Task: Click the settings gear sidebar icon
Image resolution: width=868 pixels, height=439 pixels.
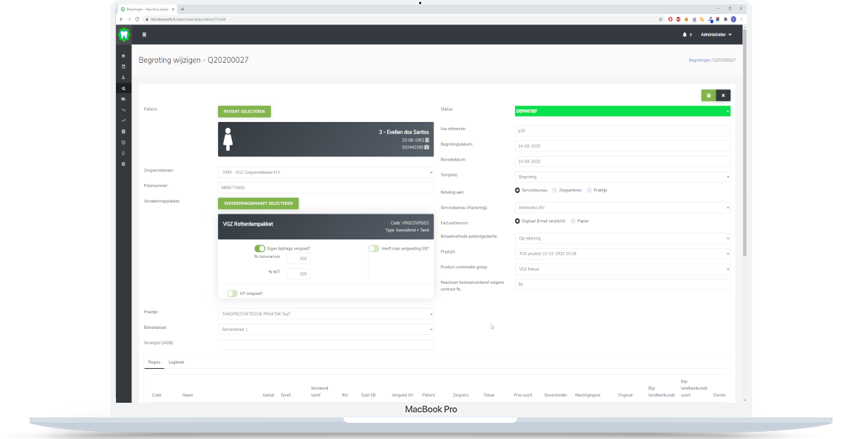Action: point(123,163)
